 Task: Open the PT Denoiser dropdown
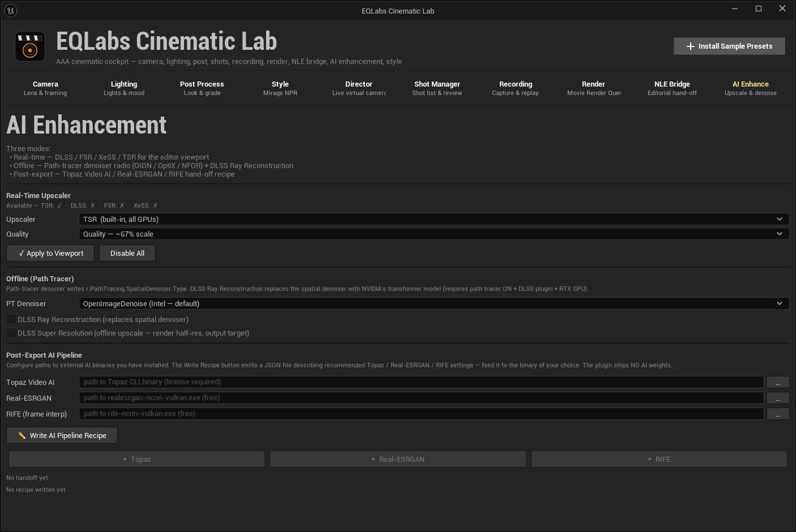pos(434,303)
